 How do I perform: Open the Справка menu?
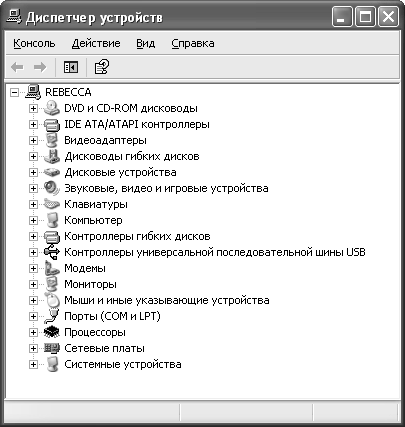(193, 43)
